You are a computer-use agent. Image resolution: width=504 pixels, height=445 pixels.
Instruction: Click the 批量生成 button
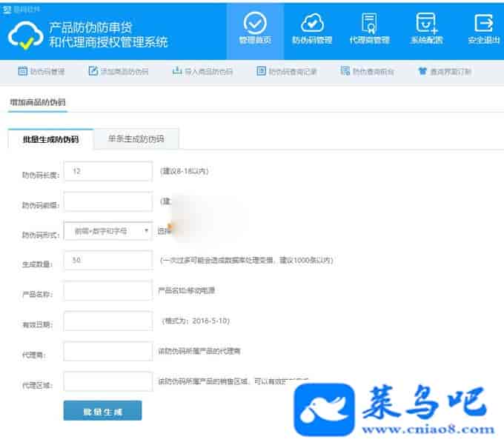click(102, 411)
